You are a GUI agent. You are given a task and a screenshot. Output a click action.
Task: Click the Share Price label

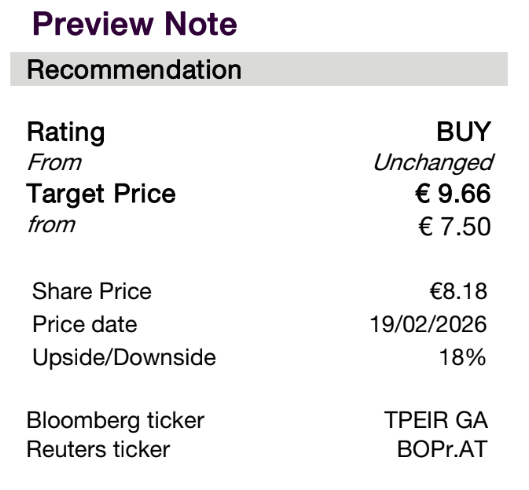[92, 291]
